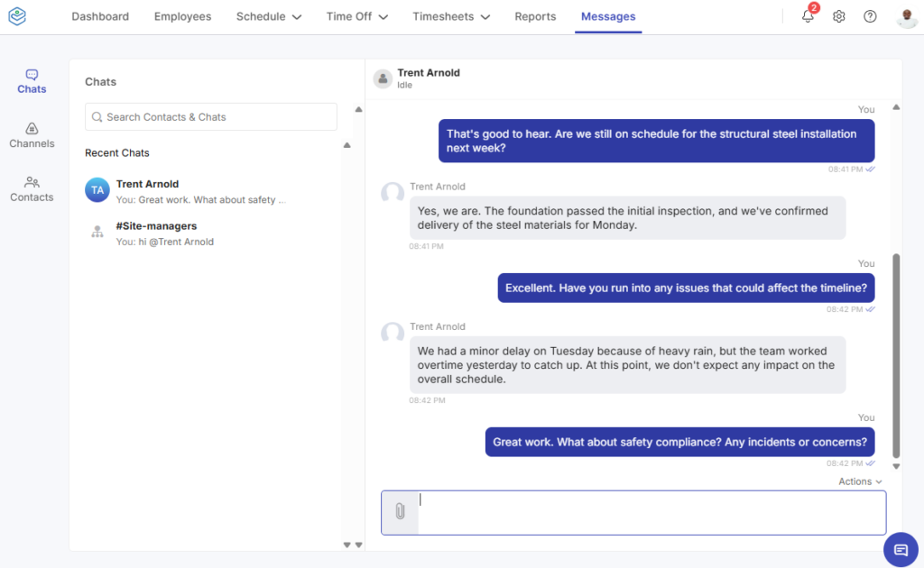
Task: Click the 'Excellent. Have you run into' message
Action: tap(686, 288)
